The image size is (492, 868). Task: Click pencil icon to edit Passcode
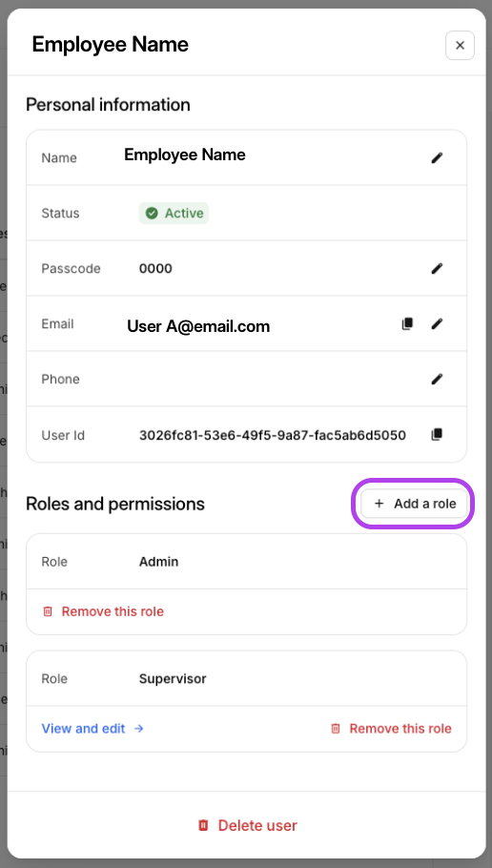point(437,268)
